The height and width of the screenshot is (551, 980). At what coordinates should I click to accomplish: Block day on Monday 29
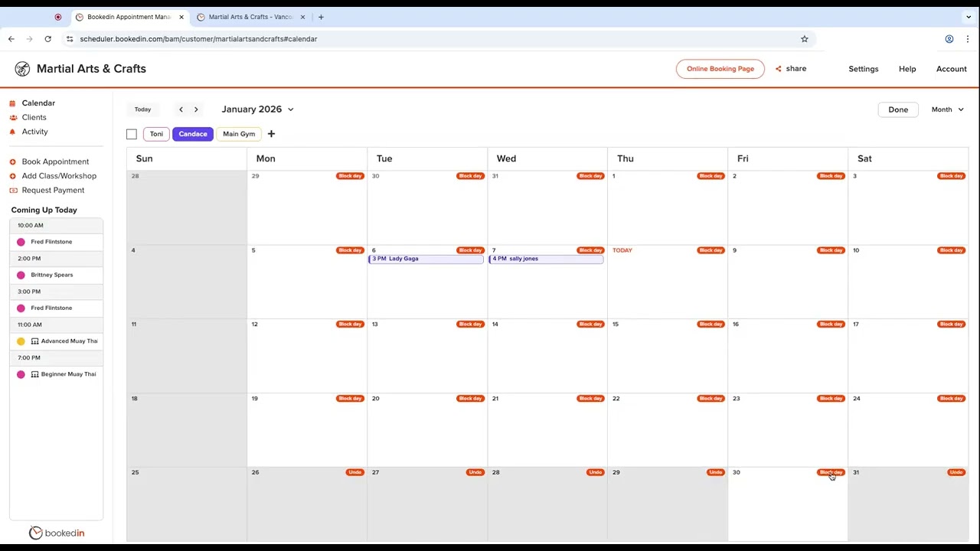350,176
